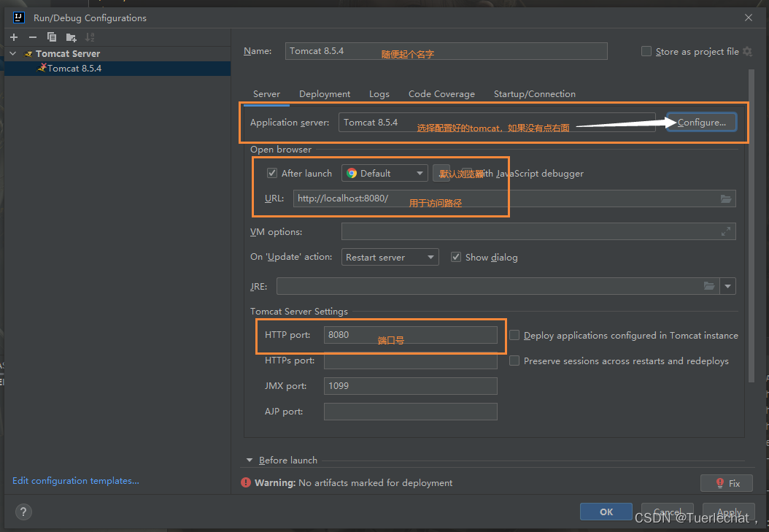Switch to the Code Coverage tab
This screenshot has width=769, height=532.
pos(441,93)
